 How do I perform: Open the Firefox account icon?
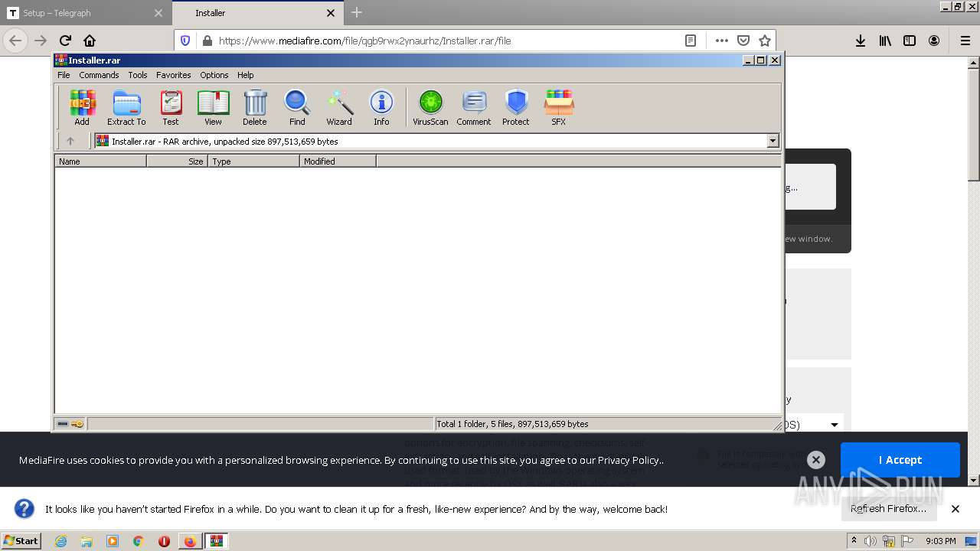(934, 41)
